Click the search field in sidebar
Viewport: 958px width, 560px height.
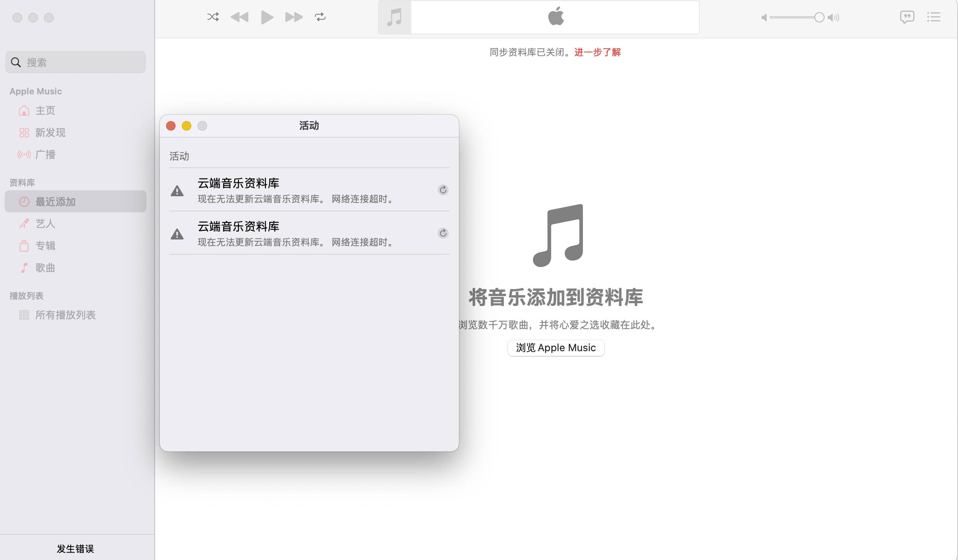coord(76,62)
